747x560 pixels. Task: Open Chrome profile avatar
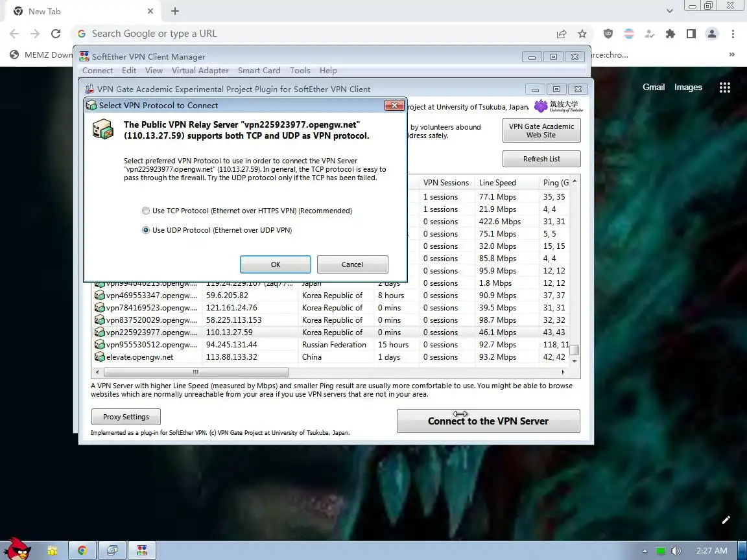click(712, 34)
